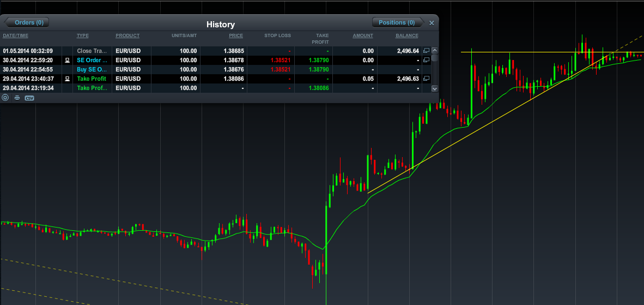Click the STOP LOSS column header
The height and width of the screenshot is (305, 644).
[x=278, y=36]
